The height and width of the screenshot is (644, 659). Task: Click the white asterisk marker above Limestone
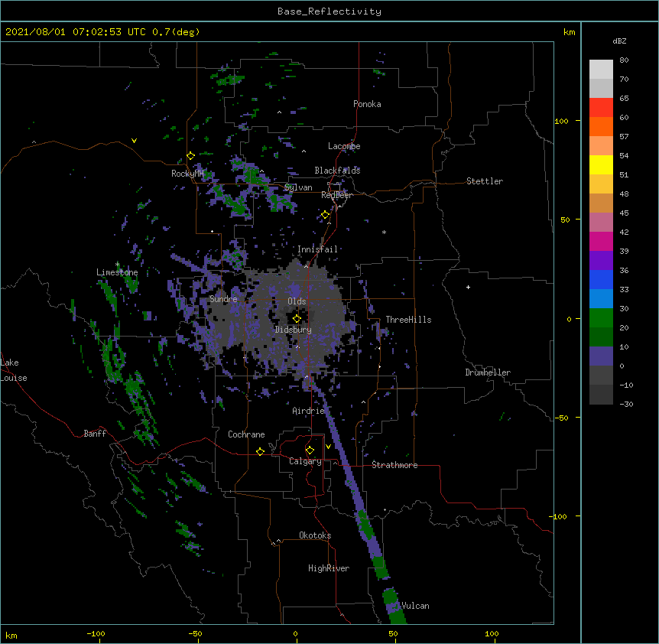pyautogui.click(x=118, y=265)
